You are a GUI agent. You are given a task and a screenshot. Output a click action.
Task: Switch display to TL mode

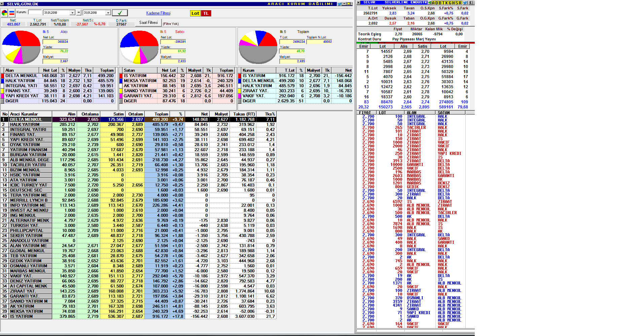coord(206,13)
